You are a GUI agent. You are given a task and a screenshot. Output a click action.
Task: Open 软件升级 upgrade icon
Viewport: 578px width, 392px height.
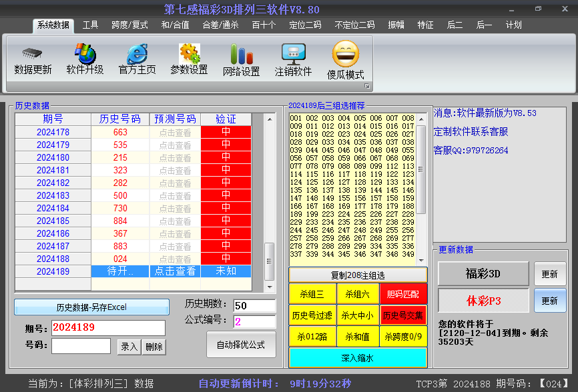(x=85, y=54)
